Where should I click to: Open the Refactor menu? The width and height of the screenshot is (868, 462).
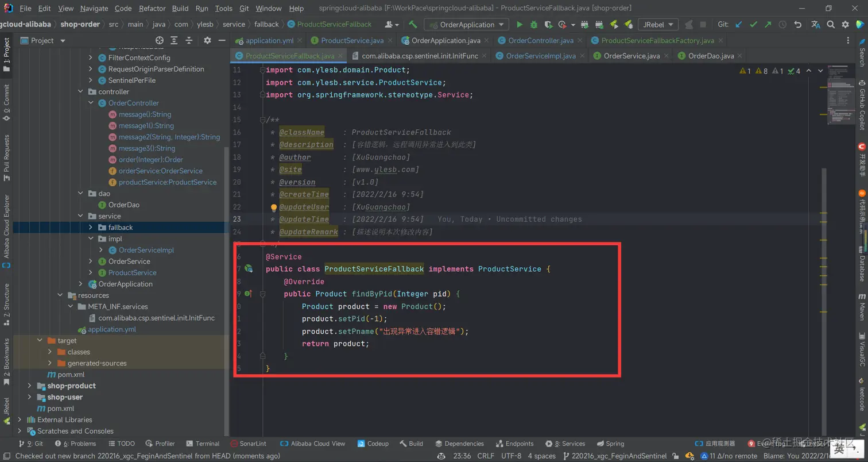click(x=152, y=9)
